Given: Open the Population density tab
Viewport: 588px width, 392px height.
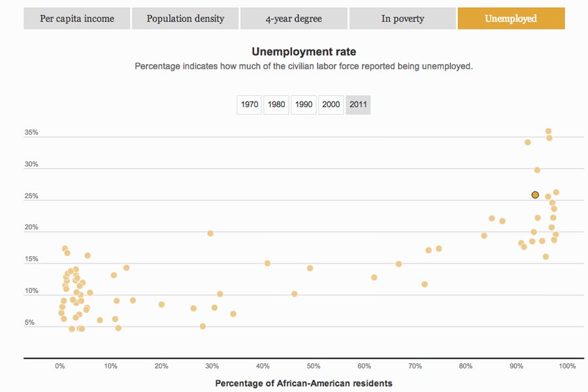Looking at the screenshot, I should 186,19.
